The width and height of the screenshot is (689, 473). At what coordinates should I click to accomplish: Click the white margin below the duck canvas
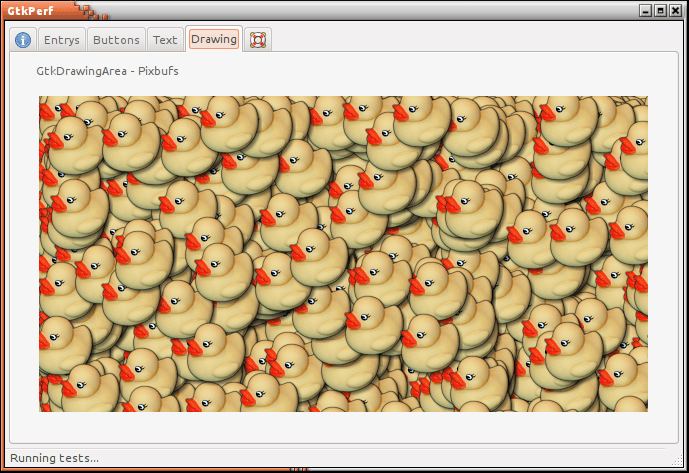343,426
